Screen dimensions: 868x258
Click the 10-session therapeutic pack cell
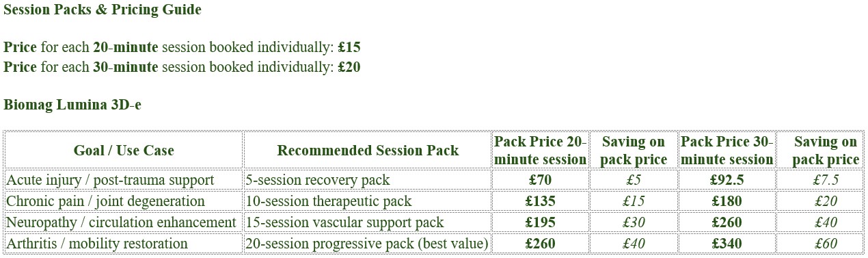(368, 202)
